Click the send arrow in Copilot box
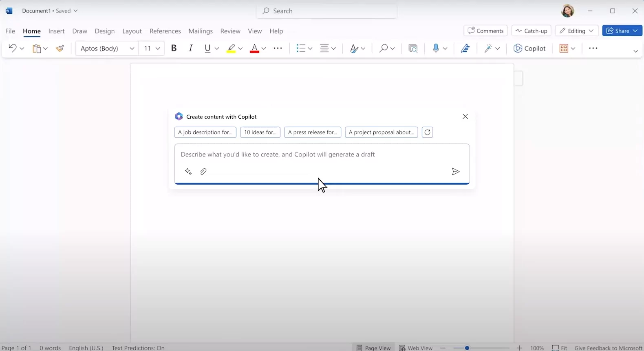 456,172
